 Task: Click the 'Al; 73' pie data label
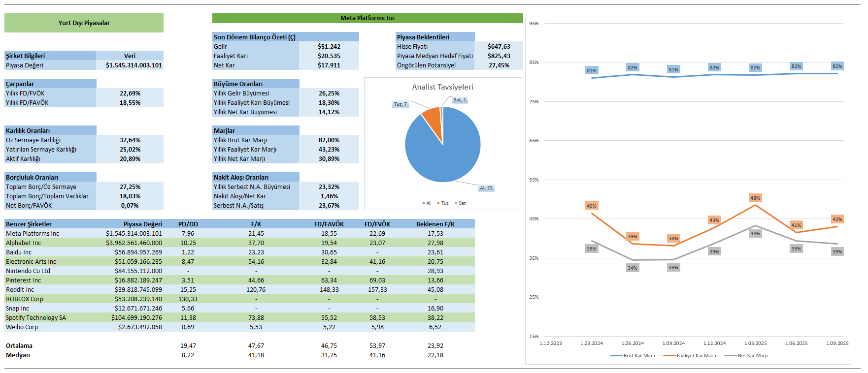486,188
